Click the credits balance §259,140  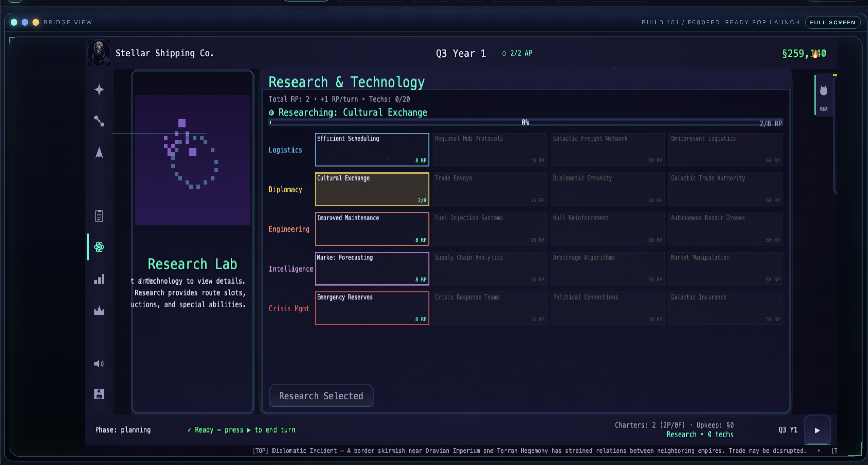pyautogui.click(x=804, y=53)
